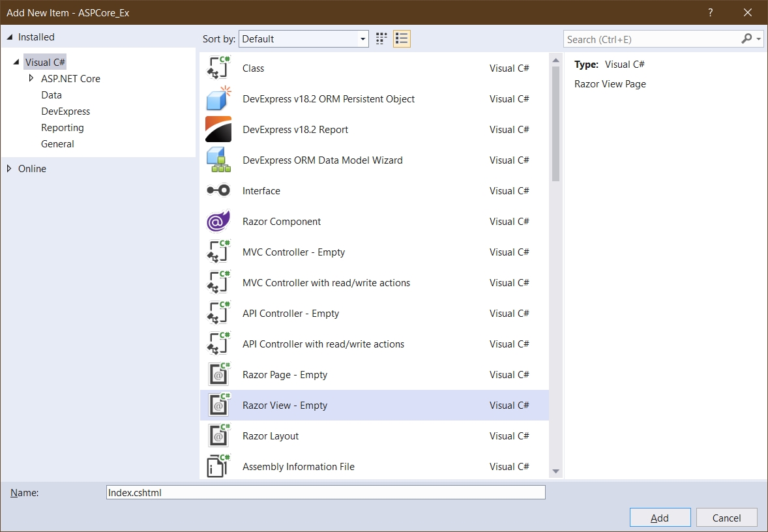768x532 pixels.
Task: Click MVC Controller with read/write actions icon
Action: pyautogui.click(x=218, y=283)
